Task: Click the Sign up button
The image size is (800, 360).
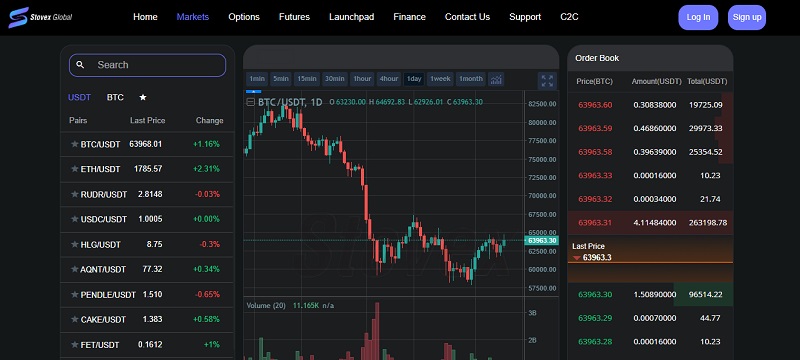Action: coord(747,17)
